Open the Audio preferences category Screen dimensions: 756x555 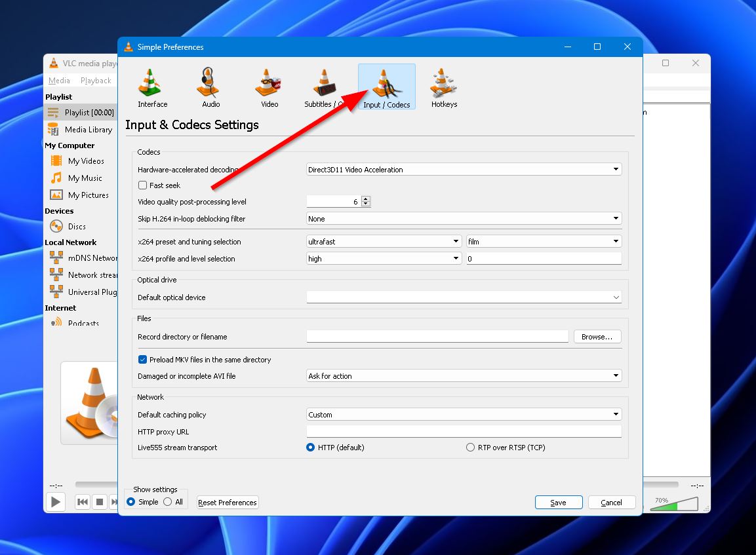coord(210,88)
